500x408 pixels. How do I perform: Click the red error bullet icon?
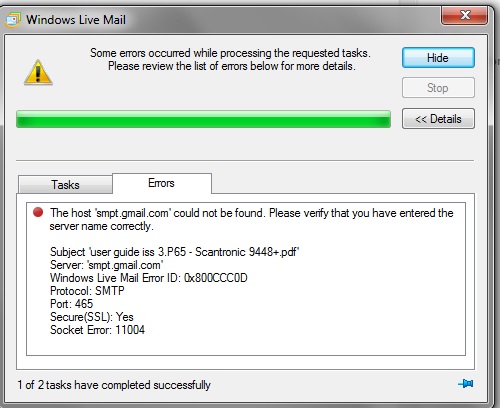click(38, 212)
